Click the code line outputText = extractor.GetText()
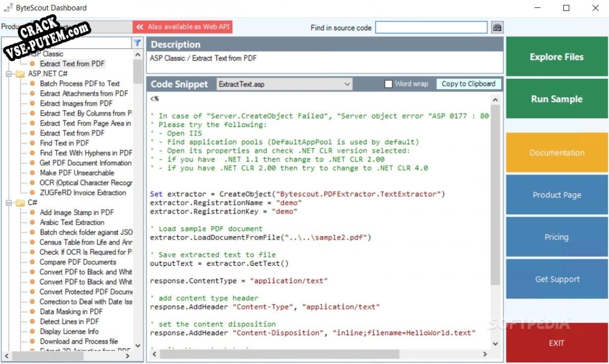Image resolution: width=609 pixels, height=364 pixels. (x=220, y=264)
